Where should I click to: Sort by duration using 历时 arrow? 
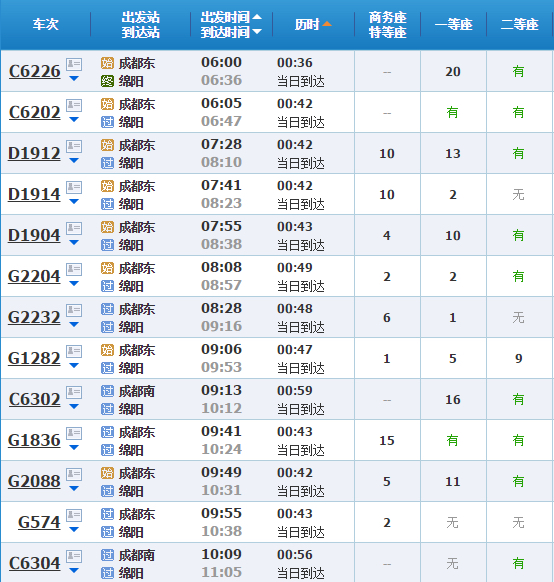[327, 24]
